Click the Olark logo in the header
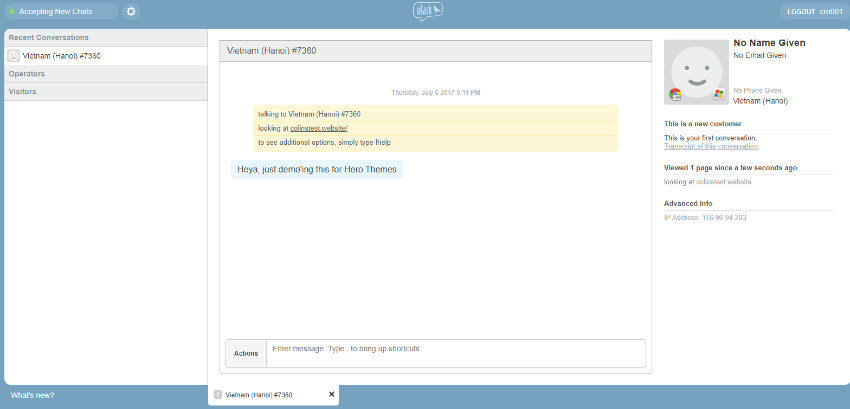The width and height of the screenshot is (850, 409). tap(428, 11)
